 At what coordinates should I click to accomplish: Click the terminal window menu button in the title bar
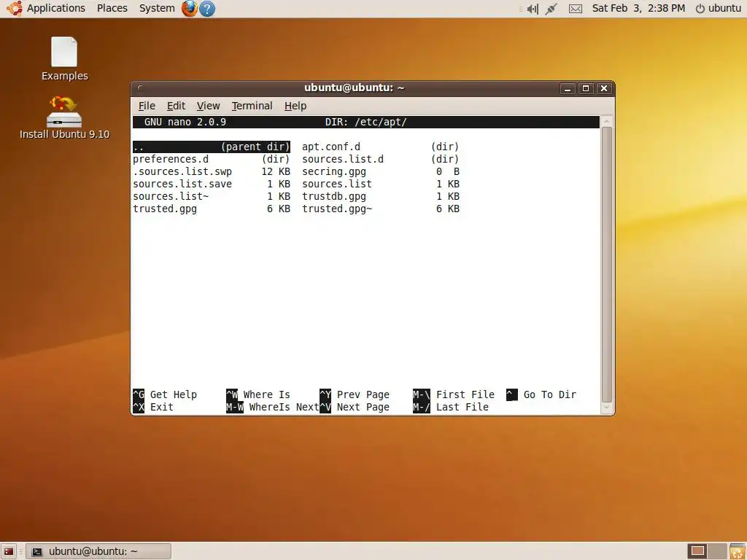[139, 87]
